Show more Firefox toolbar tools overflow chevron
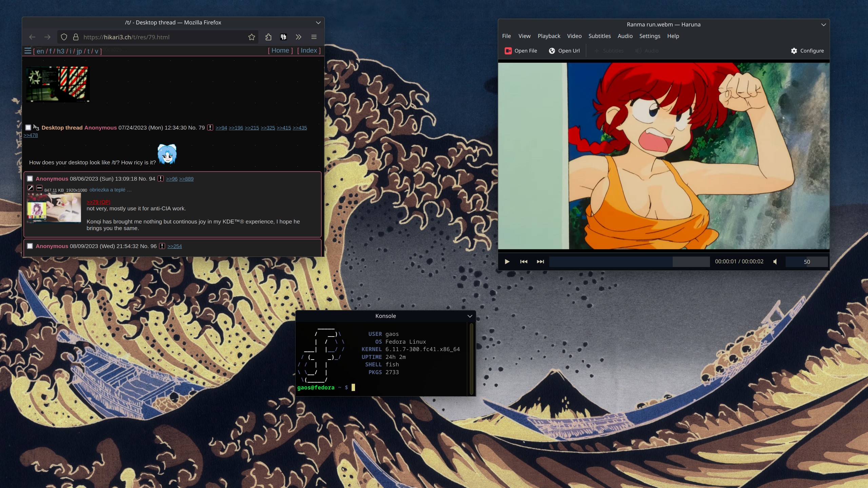This screenshot has height=488, width=868. [x=298, y=37]
